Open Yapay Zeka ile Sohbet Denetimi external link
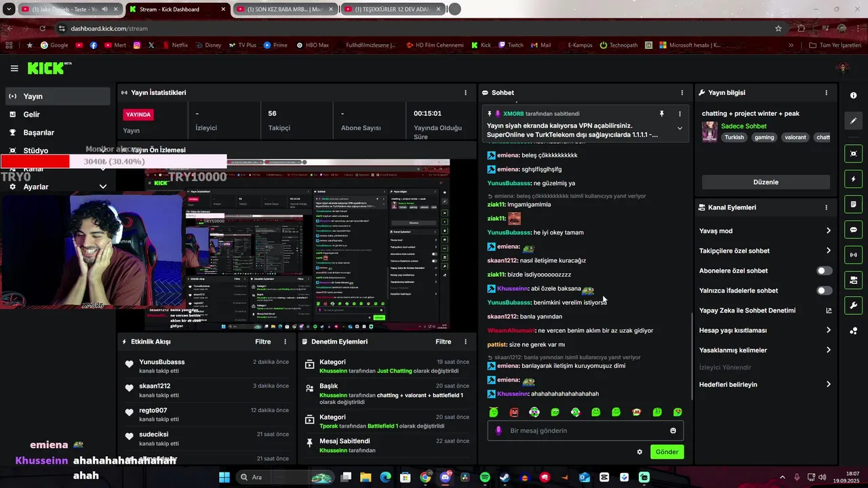This screenshot has width=868, height=488. pos(828,310)
